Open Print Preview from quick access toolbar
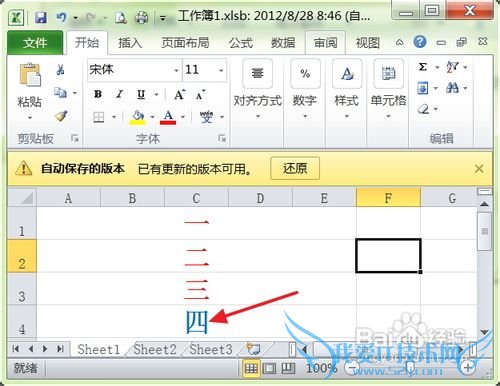Image resolution: width=500 pixels, height=386 pixels. tap(121, 17)
